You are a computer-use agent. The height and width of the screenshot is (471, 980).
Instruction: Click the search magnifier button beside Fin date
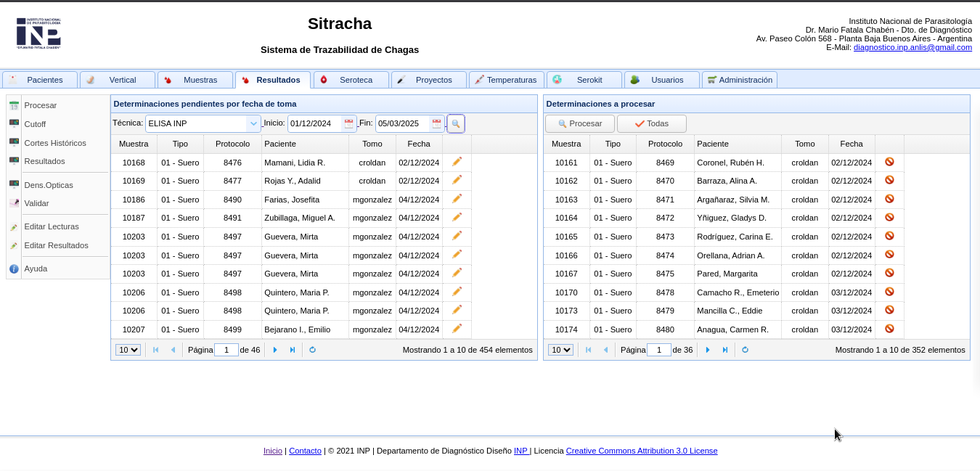[x=455, y=124]
